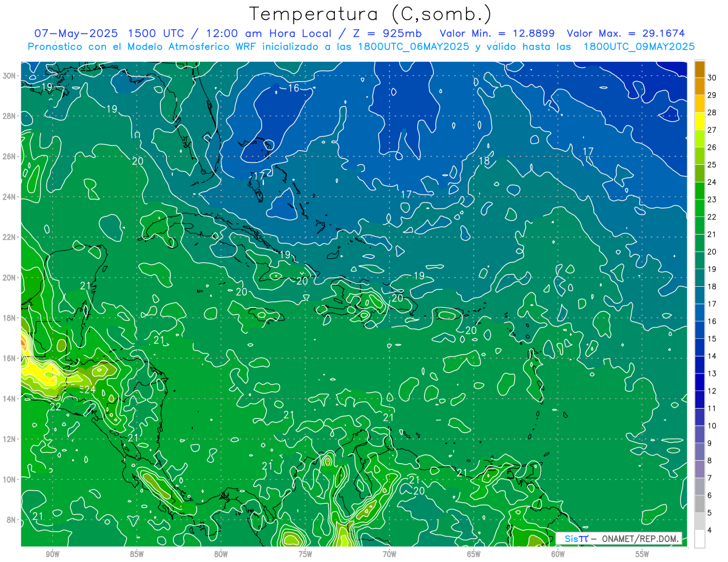Click the "10N" latitude label
Image resolution: width=728 pixels, height=562 pixels.
click(x=9, y=479)
